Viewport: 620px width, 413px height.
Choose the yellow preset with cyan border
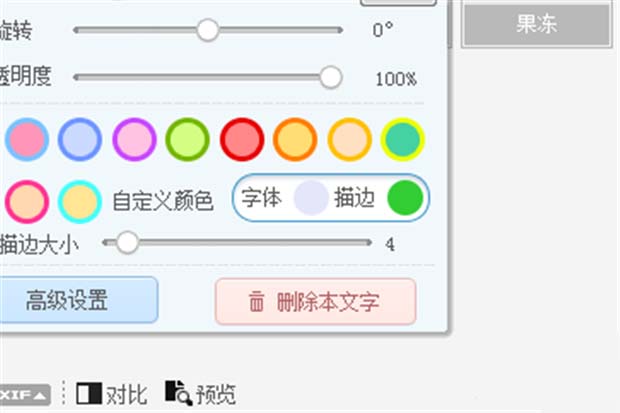pyautogui.click(x=79, y=201)
